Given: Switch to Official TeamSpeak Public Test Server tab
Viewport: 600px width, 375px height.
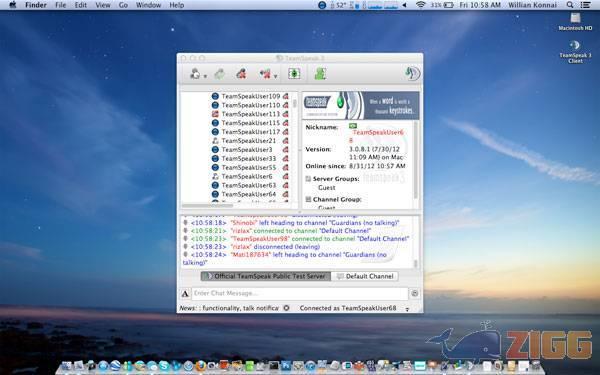Looking at the screenshot, I should 266,276.
